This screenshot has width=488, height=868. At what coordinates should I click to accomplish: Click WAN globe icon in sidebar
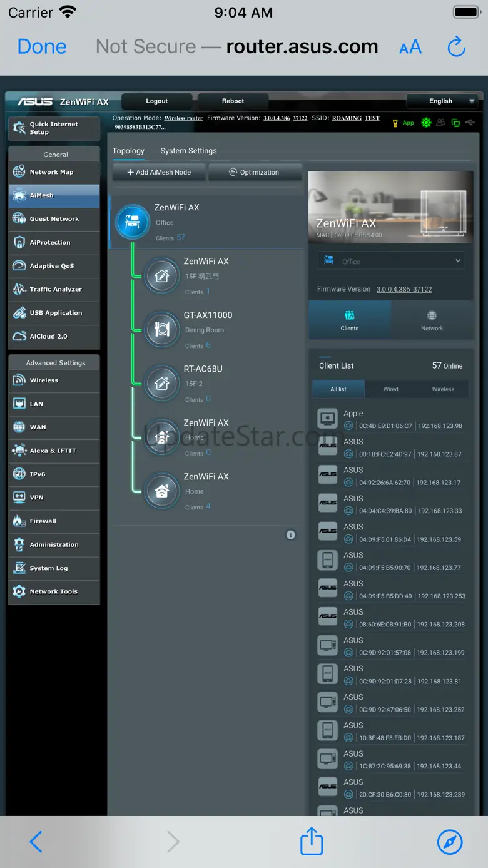pyautogui.click(x=19, y=427)
